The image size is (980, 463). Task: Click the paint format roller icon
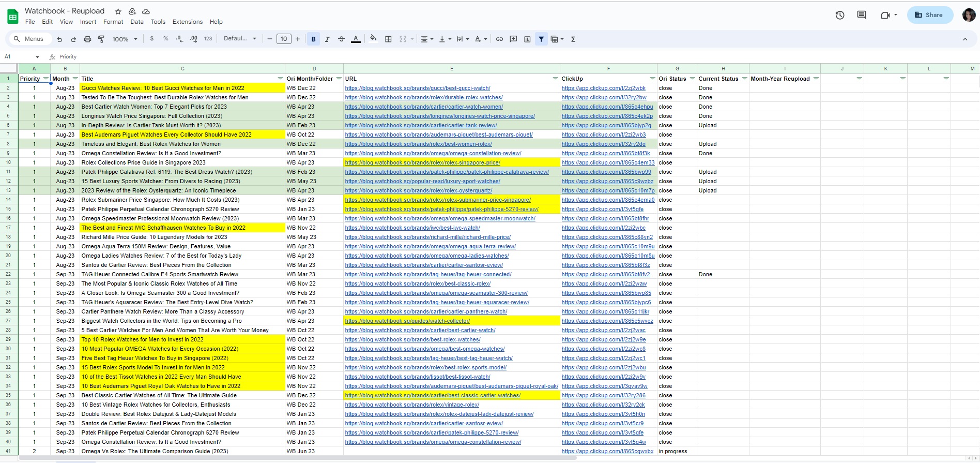click(101, 39)
